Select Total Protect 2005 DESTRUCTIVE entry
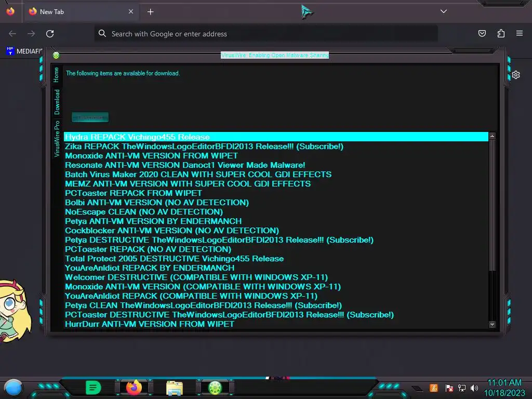 [x=276, y=259]
